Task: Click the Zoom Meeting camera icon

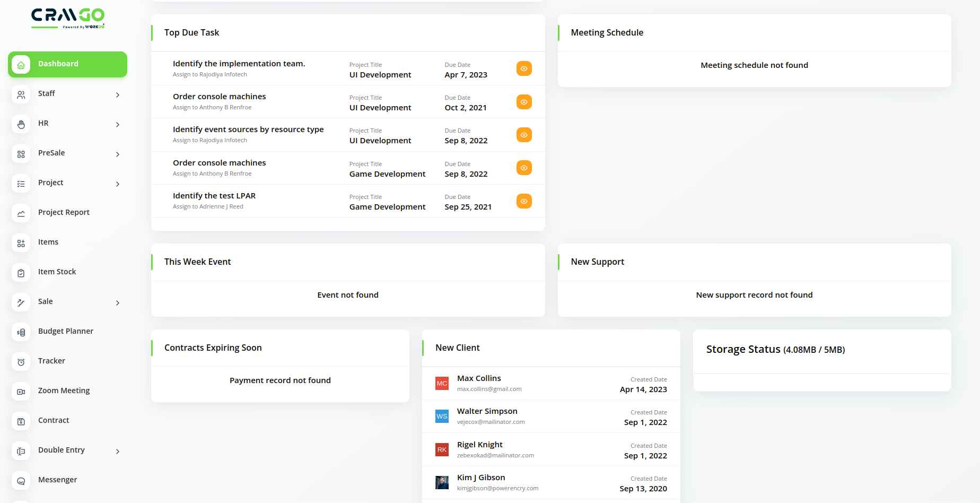Action: coord(21,392)
